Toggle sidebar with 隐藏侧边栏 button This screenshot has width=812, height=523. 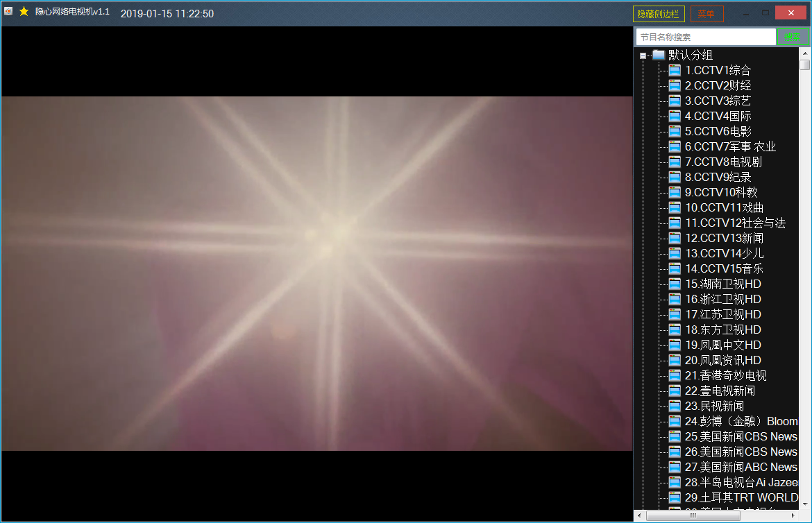659,14
